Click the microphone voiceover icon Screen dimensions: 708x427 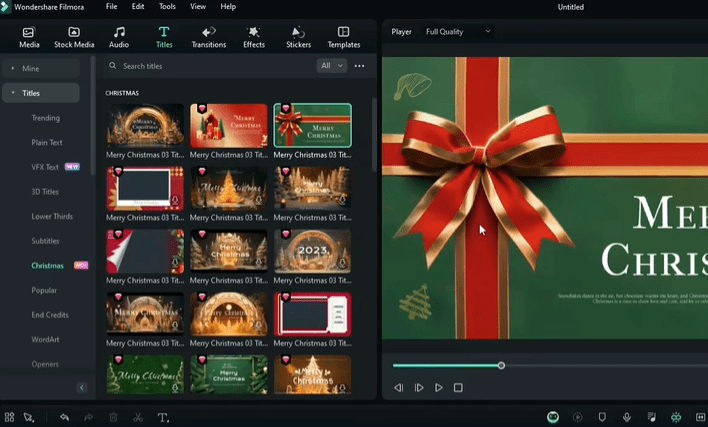627,417
